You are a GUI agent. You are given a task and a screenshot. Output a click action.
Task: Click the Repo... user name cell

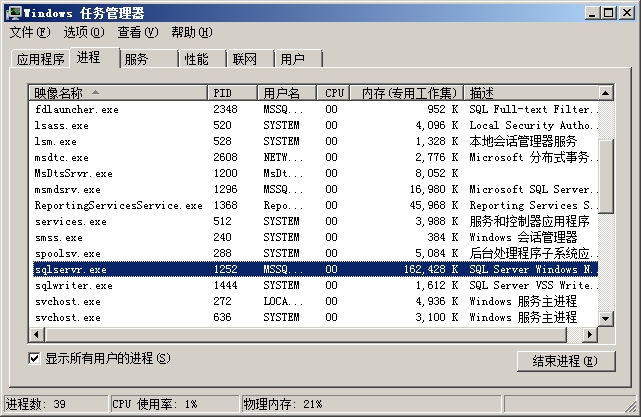[x=283, y=205]
